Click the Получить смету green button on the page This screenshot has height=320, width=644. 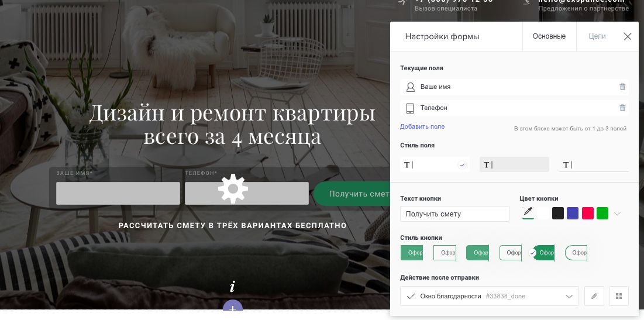(352, 194)
